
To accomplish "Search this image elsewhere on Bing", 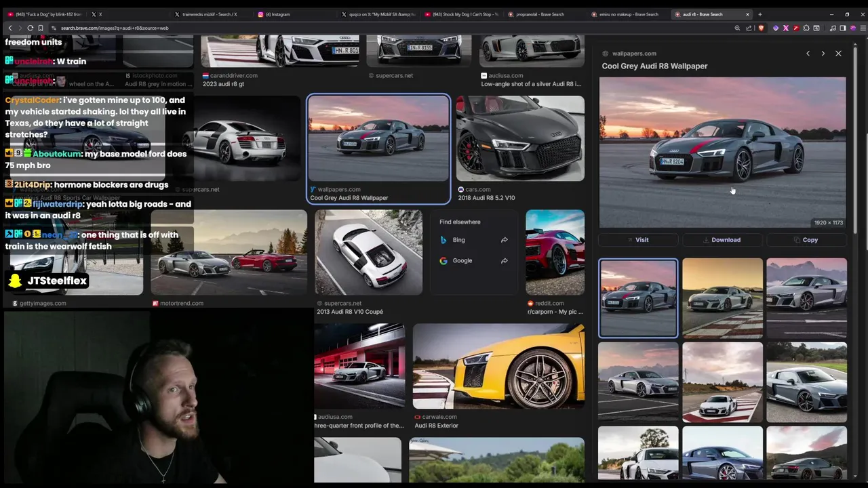I will (473, 240).
